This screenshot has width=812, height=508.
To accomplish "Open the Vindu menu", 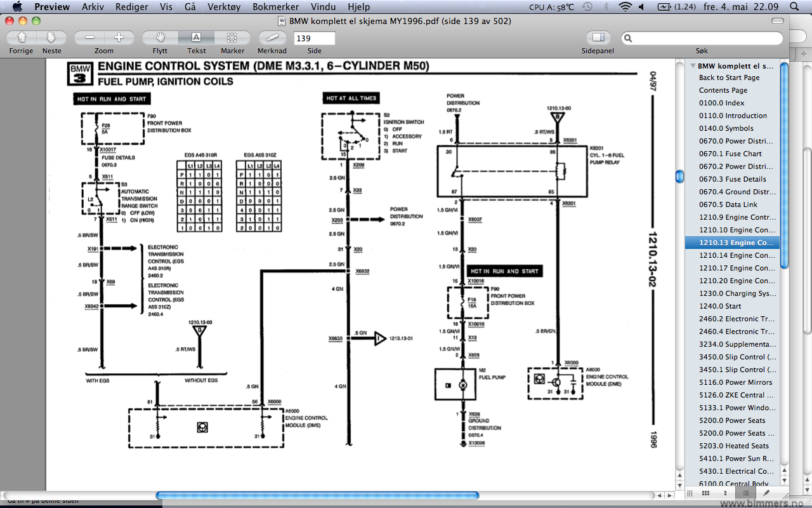I will pyautogui.click(x=324, y=7).
